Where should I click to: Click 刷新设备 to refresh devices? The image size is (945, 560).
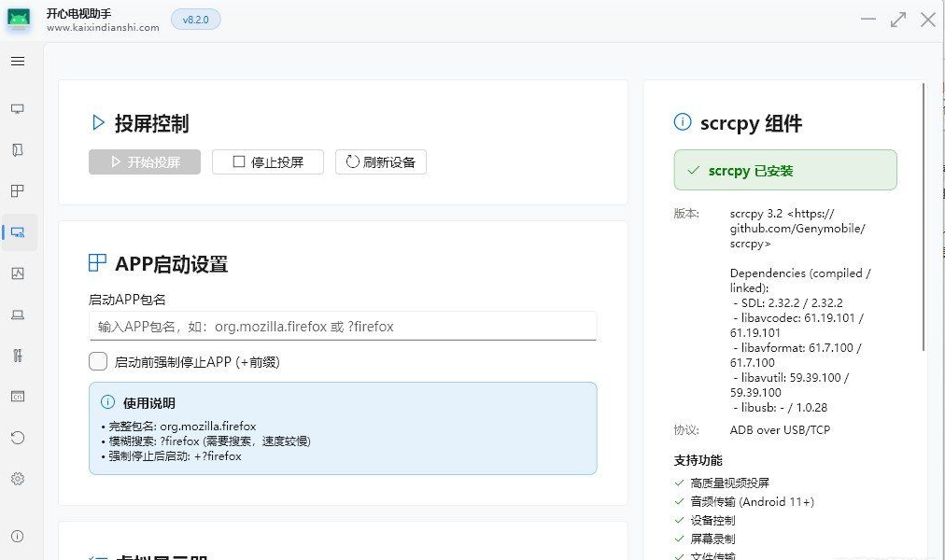click(380, 161)
